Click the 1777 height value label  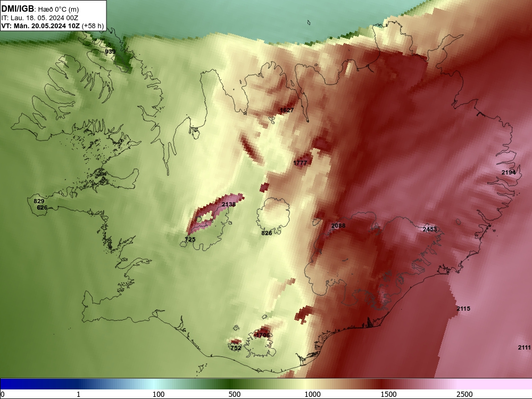pos(300,163)
